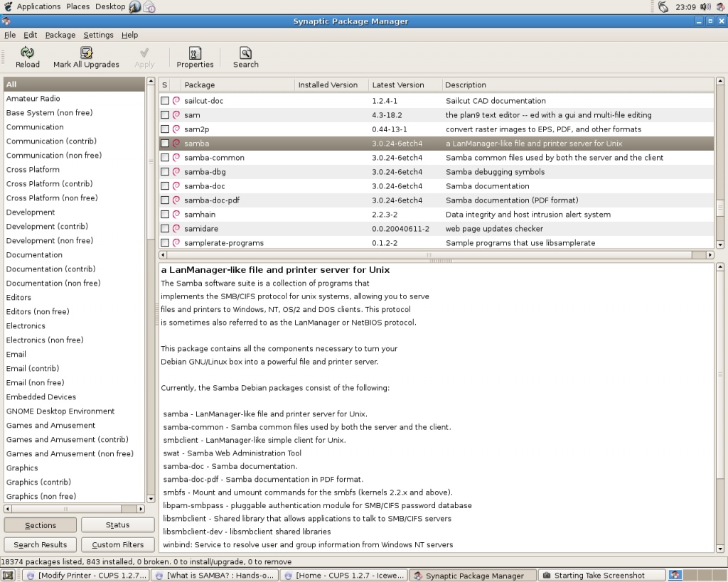Sort by the Package column header
The width and height of the screenshot is (728, 582).
click(x=237, y=85)
